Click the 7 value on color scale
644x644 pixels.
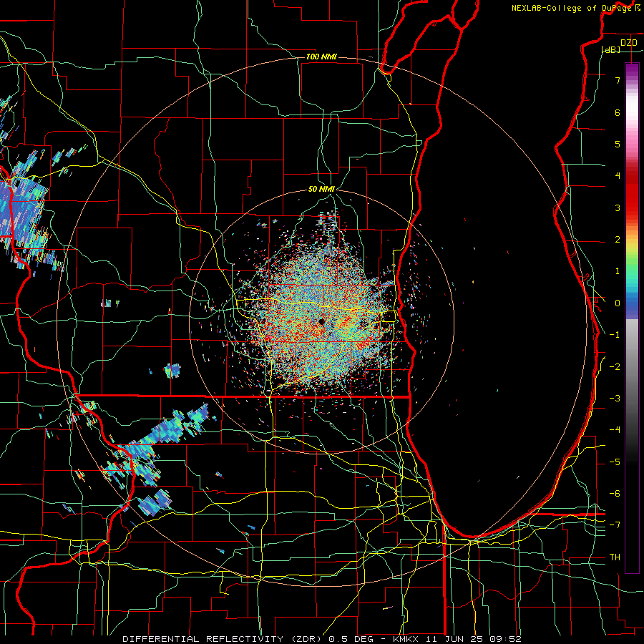tap(618, 80)
